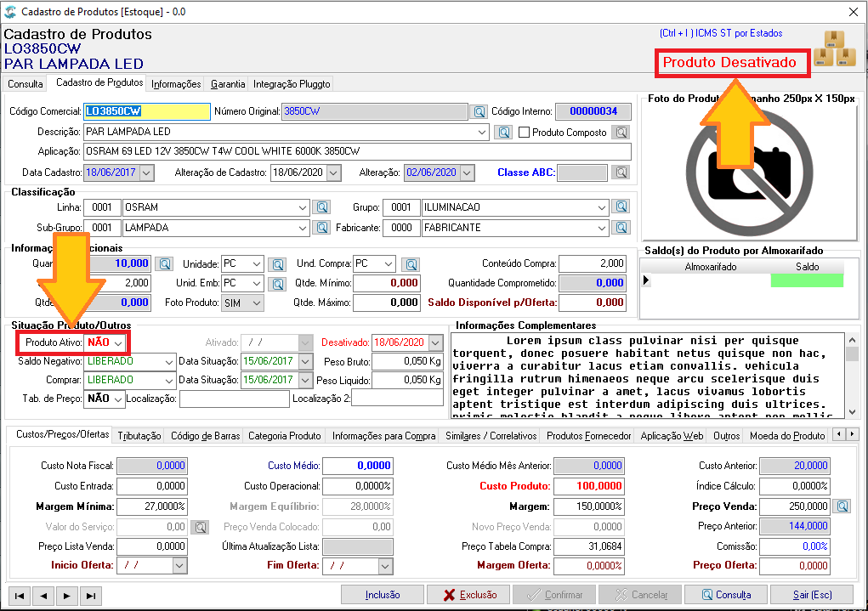Screen dimensions: 868x611
Task: Open Data Cadastro date picker
Action: [x=146, y=173]
